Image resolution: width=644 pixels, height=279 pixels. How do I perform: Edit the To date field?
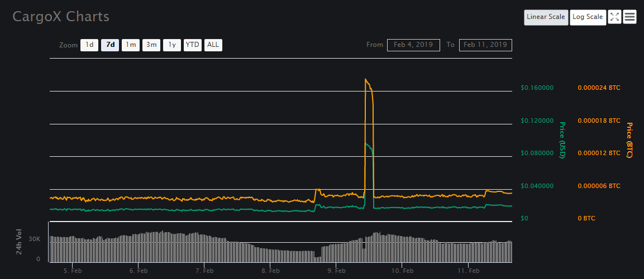click(x=485, y=45)
